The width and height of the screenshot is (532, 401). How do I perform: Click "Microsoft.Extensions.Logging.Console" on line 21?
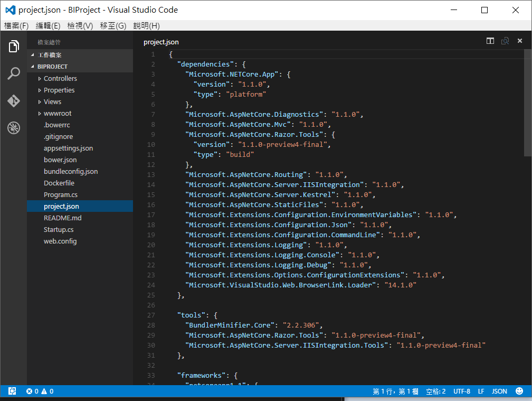point(262,255)
